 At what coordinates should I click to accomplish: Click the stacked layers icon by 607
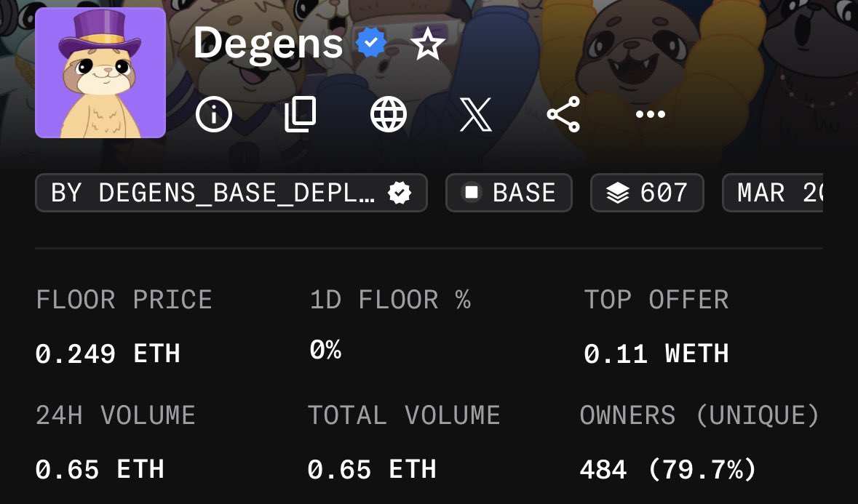coord(618,193)
